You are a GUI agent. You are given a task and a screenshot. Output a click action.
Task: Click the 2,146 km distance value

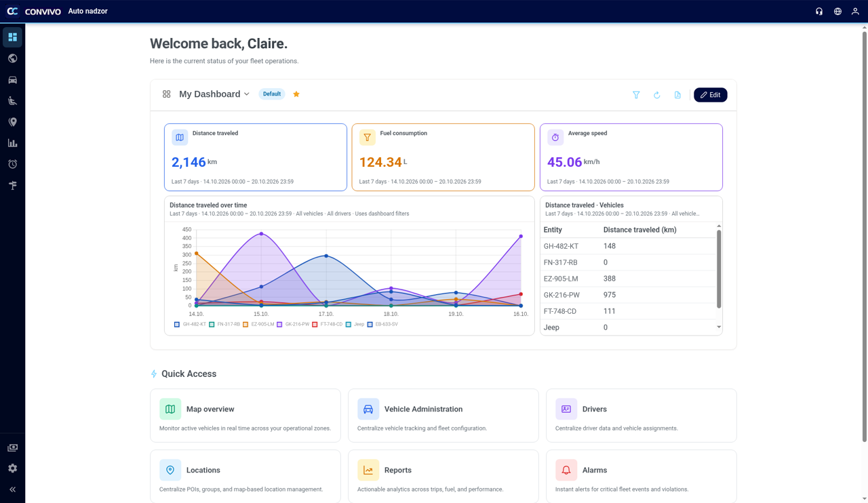194,162
